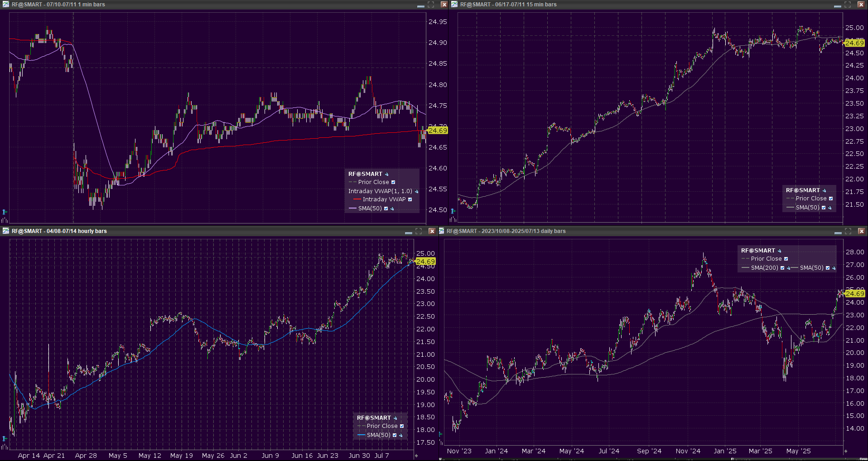The image size is (868, 461).
Task: Toggle Prior Close checkbox in the daily chart
Action: [786, 259]
